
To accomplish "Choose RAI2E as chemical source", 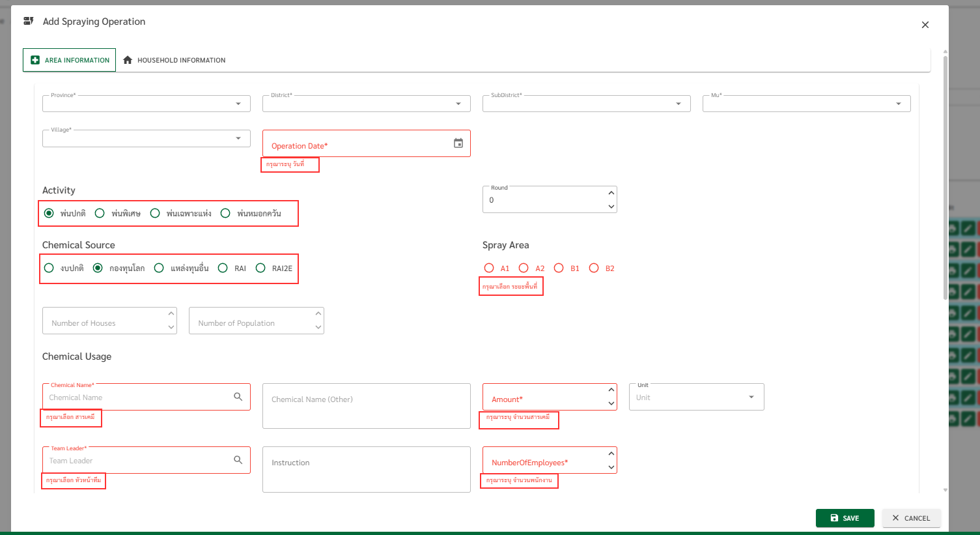I will [260, 268].
